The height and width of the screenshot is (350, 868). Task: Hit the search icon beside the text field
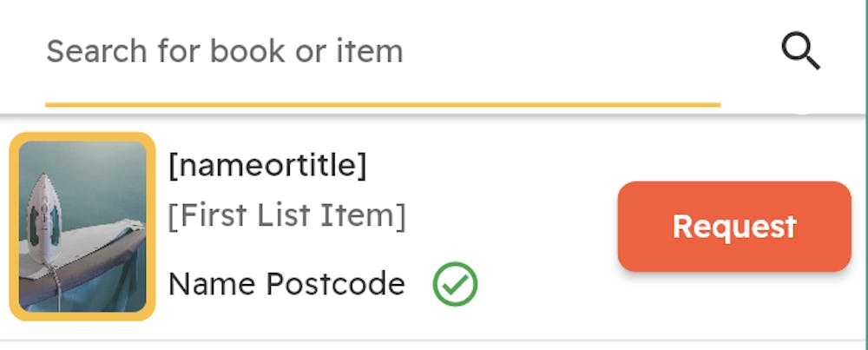(x=799, y=53)
